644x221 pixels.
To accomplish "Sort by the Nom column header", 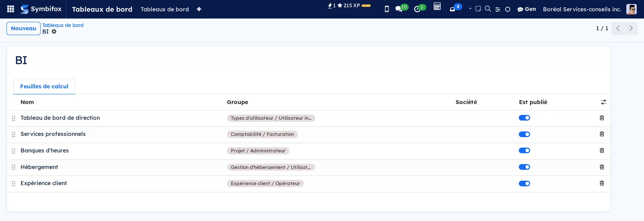I will click(27, 102).
